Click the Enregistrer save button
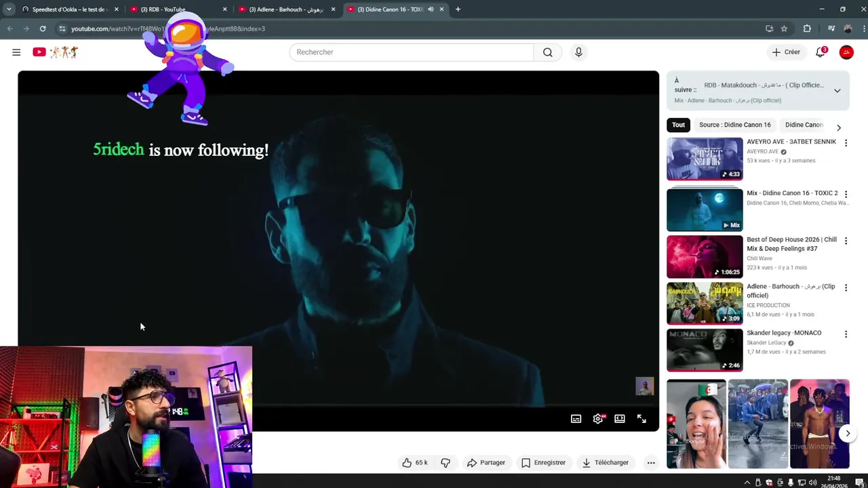 point(543,462)
